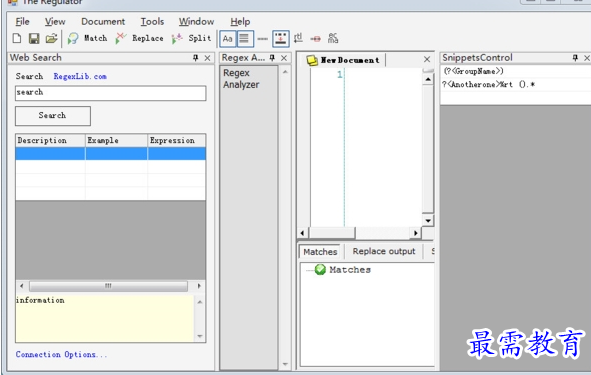Pin the Regex Analyzer panel
Viewport: 591px width, 375px height.
pos(272,58)
